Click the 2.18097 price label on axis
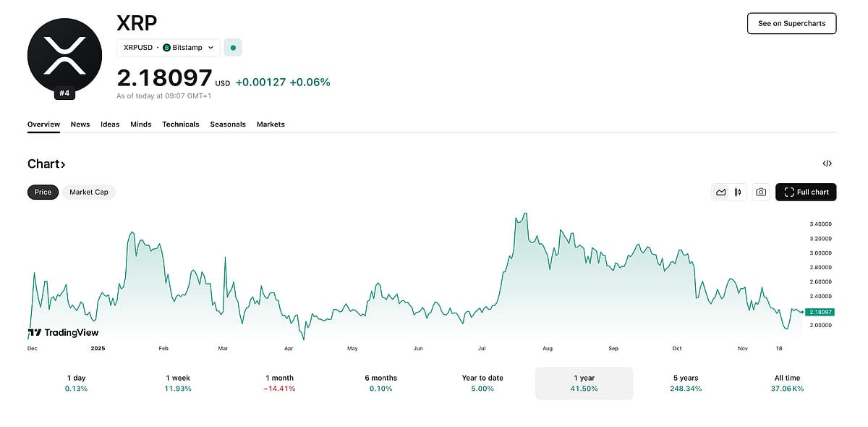 click(820, 312)
